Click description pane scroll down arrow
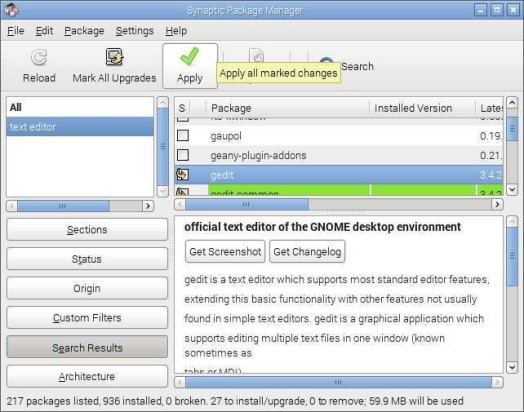Image resolution: width=524 pixels, height=412 pixels. [x=512, y=367]
